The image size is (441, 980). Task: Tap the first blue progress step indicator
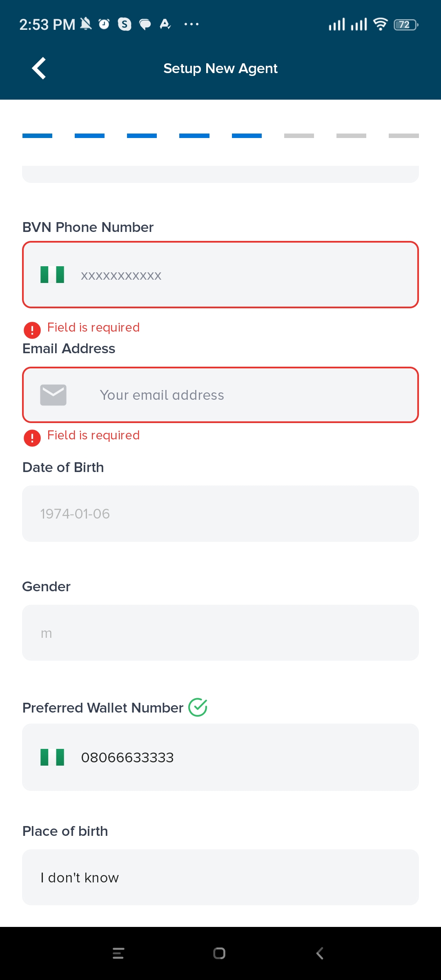(37, 136)
